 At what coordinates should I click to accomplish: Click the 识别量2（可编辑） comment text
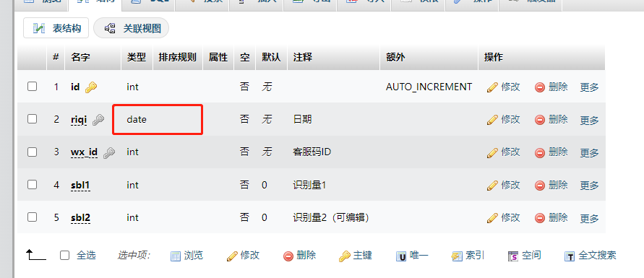point(331,217)
